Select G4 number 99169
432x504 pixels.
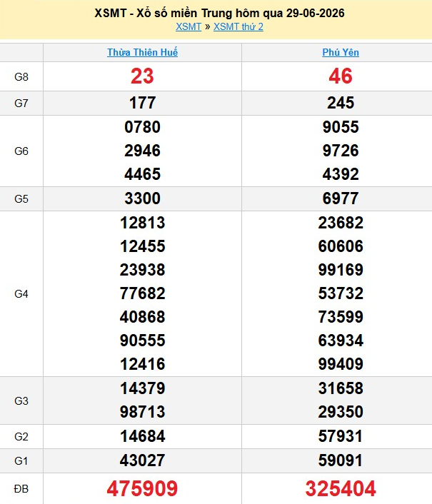pyautogui.click(x=341, y=270)
